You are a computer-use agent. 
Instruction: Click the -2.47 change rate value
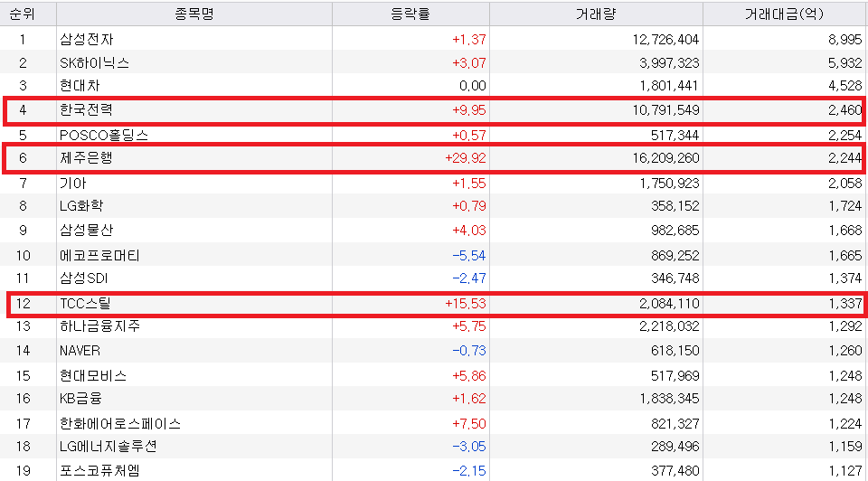(469, 278)
